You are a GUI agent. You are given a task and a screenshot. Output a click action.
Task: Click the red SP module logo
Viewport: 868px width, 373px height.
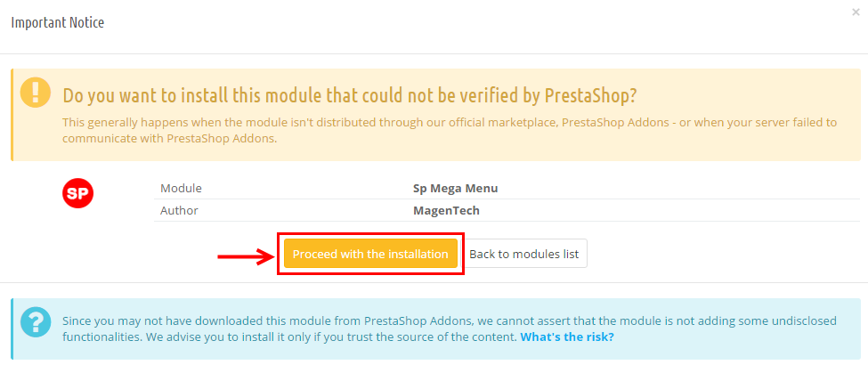coord(77,193)
